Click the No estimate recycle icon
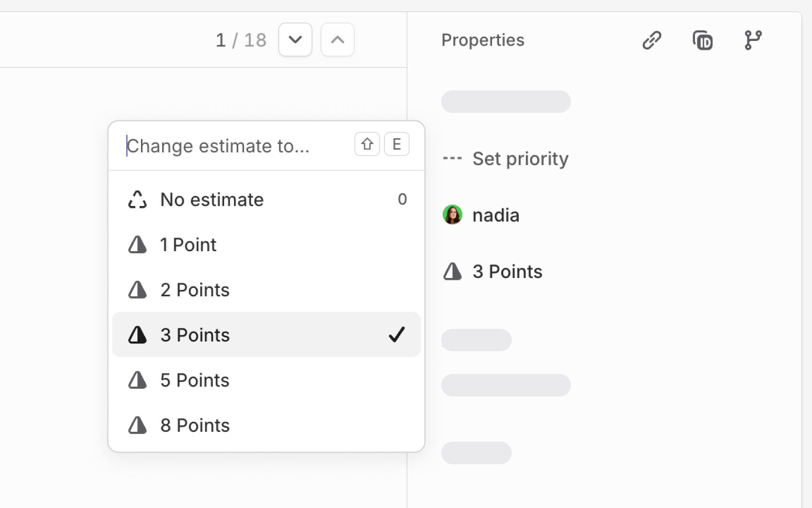 tap(137, 199)
